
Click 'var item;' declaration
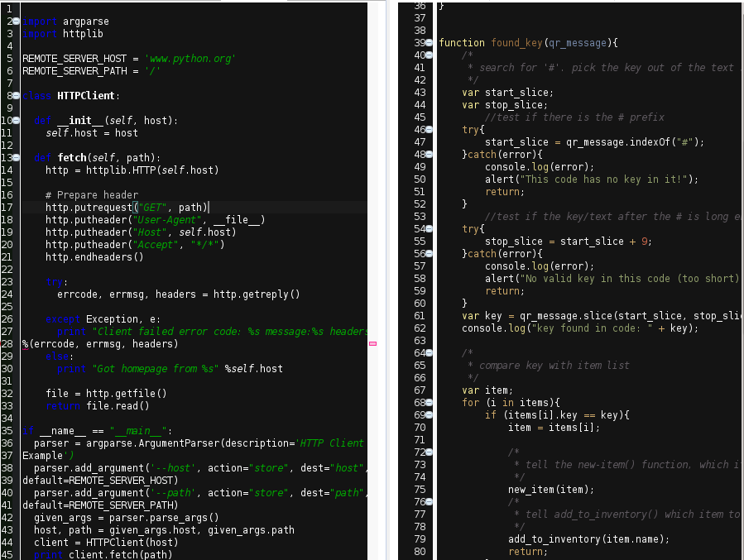coord(487,390)
